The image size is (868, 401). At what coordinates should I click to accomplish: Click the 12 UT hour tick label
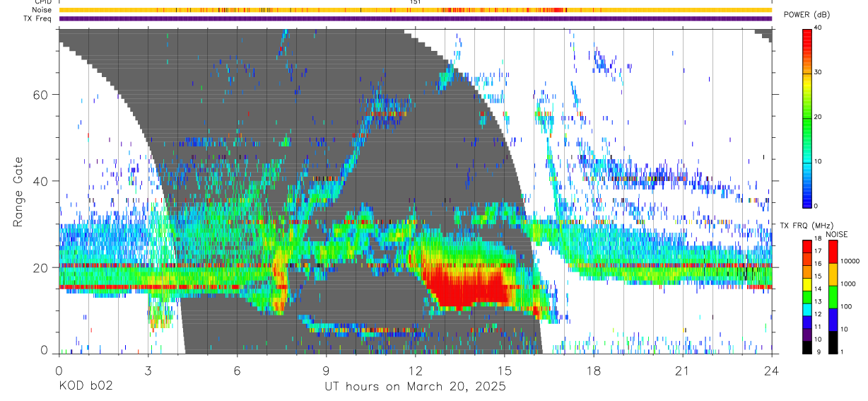tap(415, 371)
